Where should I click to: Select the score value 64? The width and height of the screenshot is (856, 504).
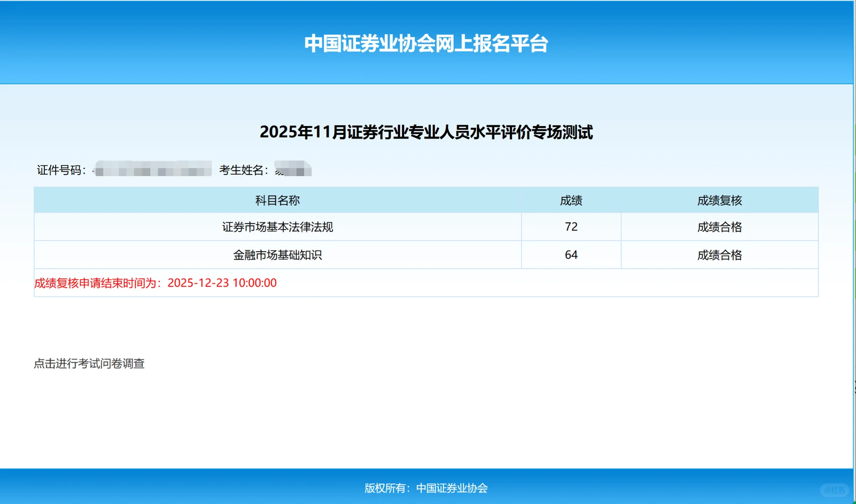tap(570, 255)
